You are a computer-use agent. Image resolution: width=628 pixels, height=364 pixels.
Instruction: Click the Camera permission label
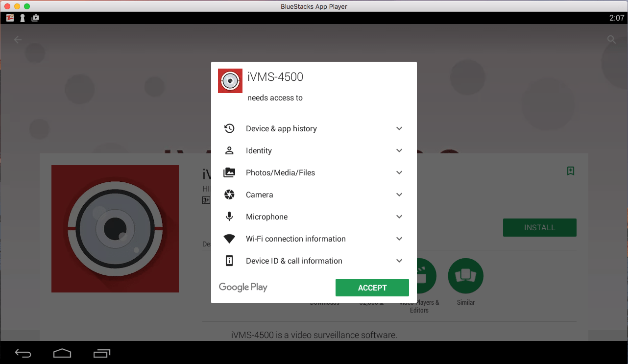(260, 194)
